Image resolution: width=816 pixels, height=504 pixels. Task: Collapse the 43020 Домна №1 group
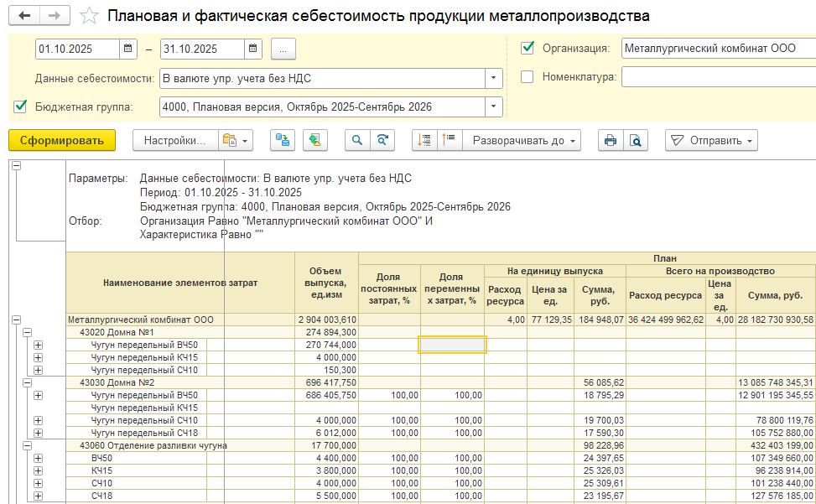(26, 332)
